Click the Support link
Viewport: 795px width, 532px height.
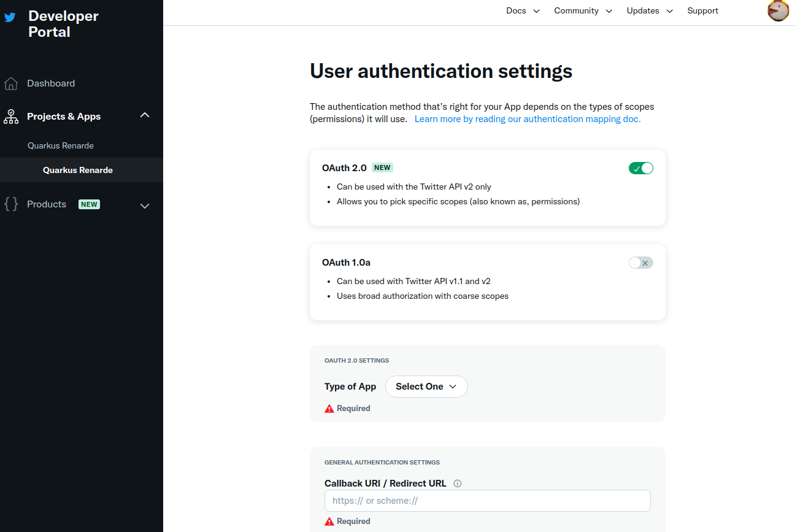pos(702,11)
